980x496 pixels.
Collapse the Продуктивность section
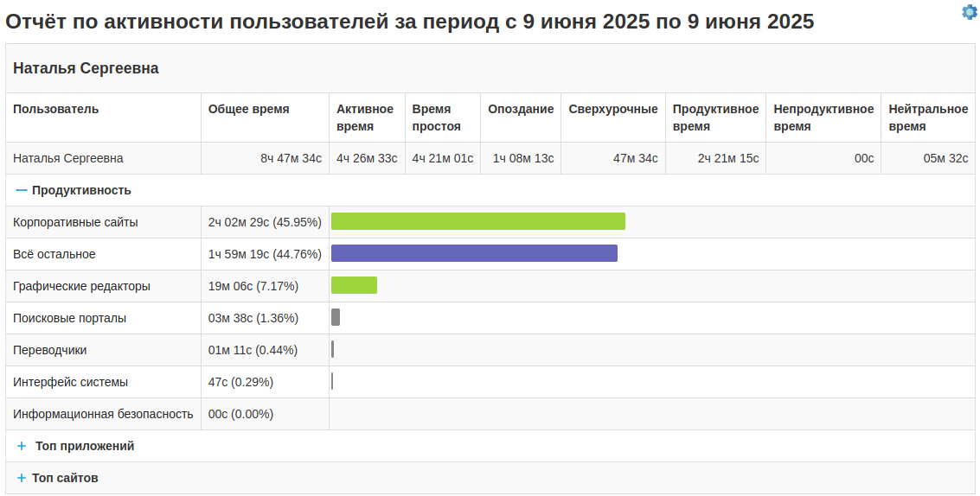click(22, 190)
